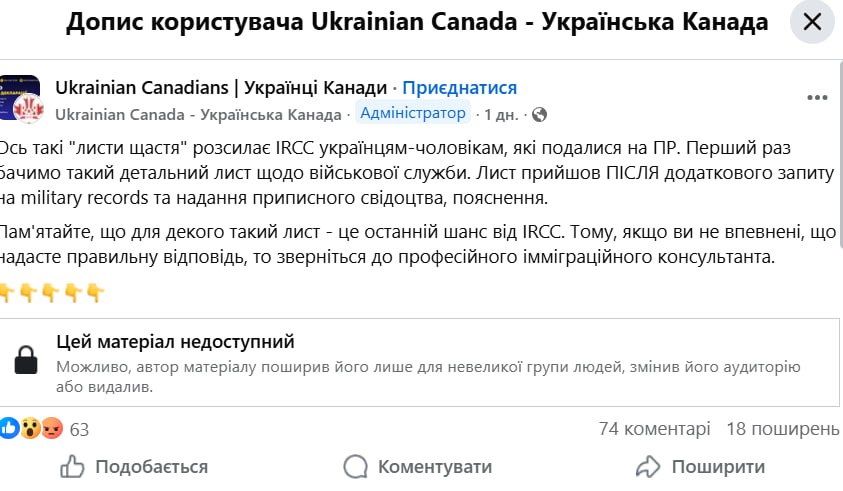Image resolution: width=843 pixels, height=491 pixels.
Task: Open the Ukrainian Canada - Українська Канада group link
Action: point(199,114)
